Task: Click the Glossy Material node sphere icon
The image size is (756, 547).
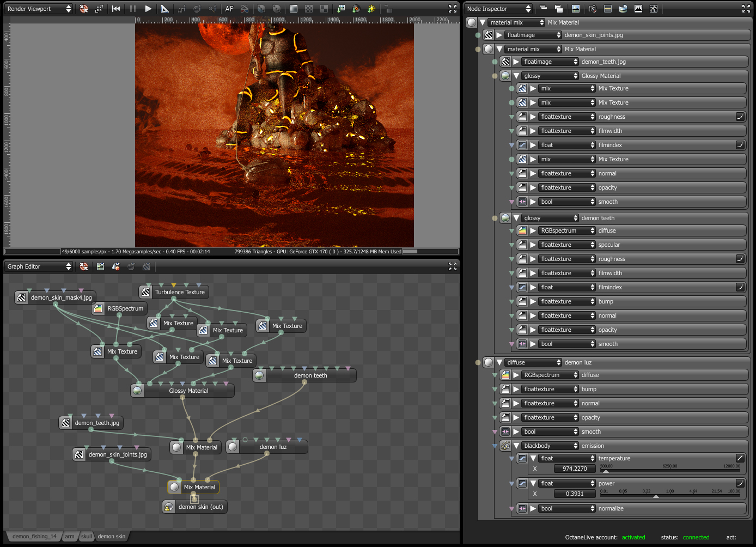Action: pos(137,391)
